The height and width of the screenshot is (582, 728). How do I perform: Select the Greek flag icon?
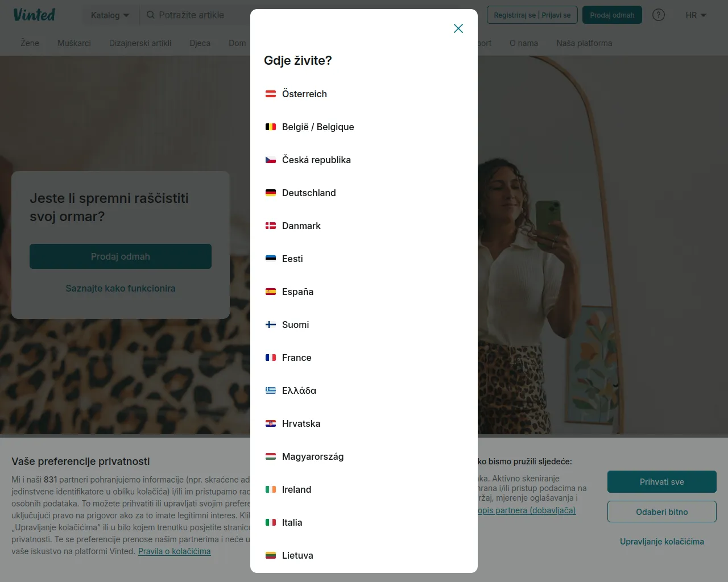point(271,390)
